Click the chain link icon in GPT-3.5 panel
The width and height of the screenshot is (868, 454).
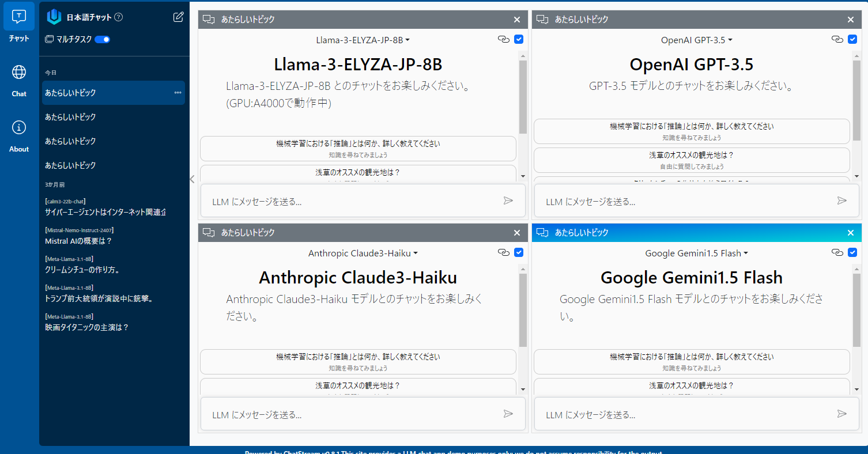[837, 39]
